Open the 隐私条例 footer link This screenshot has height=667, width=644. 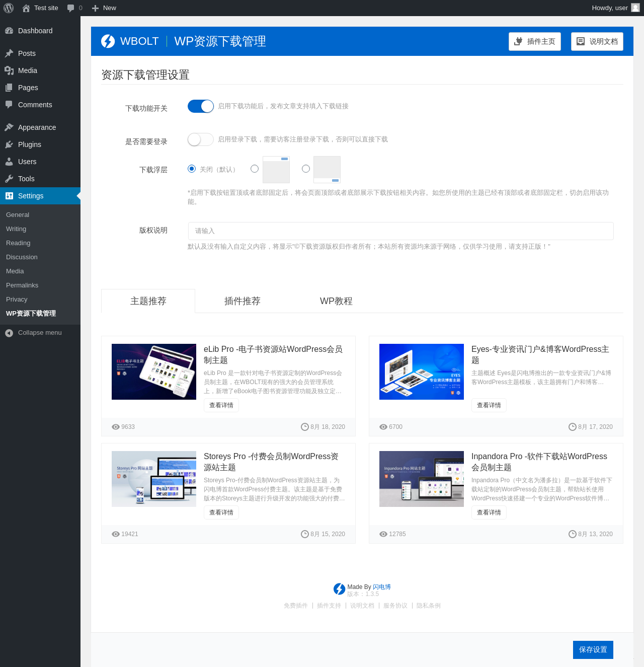point(429,606)
